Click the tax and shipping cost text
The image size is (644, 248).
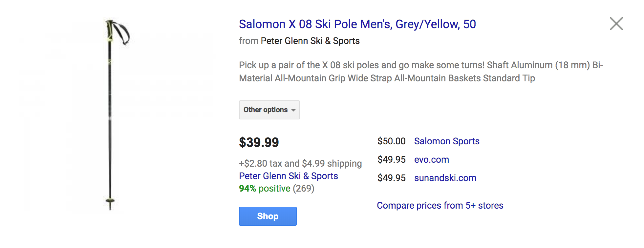pos(300,163)
